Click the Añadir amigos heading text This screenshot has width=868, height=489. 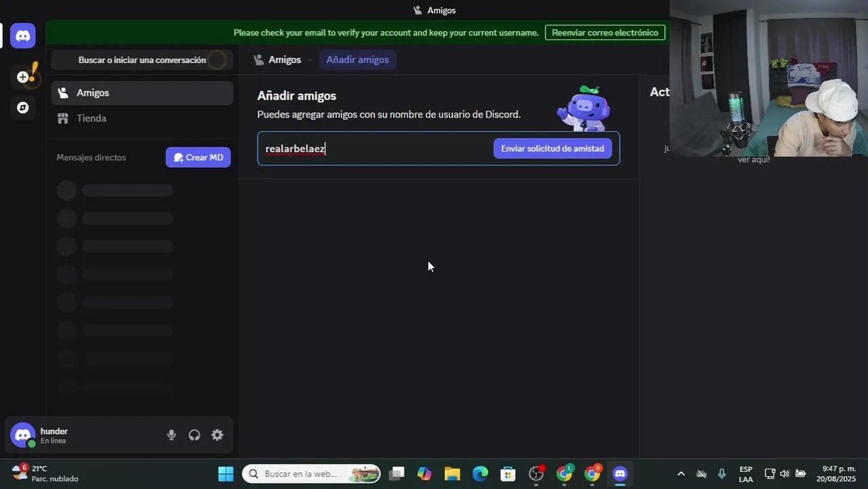click(297, 96)
